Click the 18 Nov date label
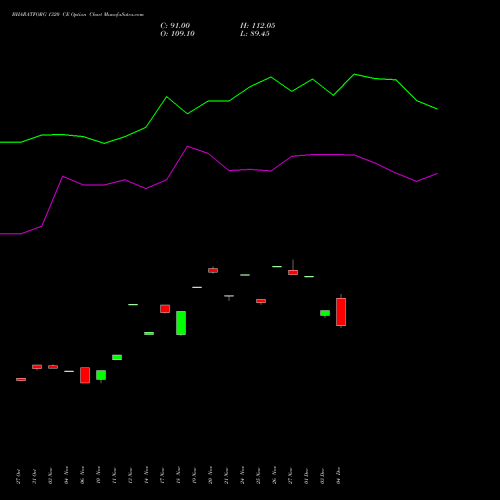The width and height of the screenshot is (500, 500). (x=178, y=475)
